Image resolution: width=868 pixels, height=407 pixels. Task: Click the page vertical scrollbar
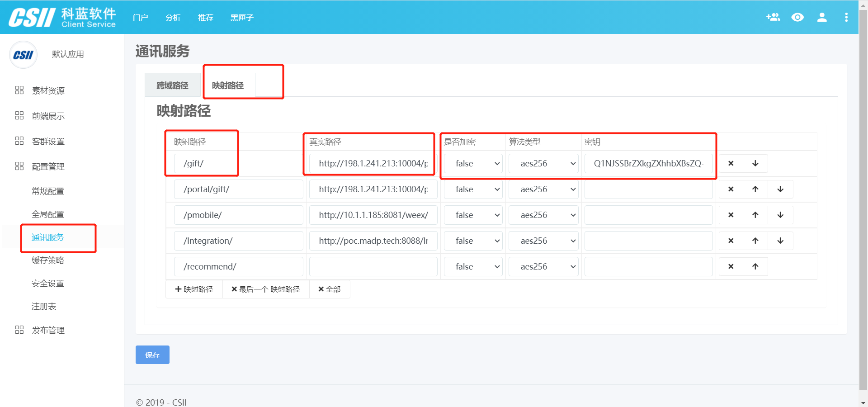(x=863, y=199)
